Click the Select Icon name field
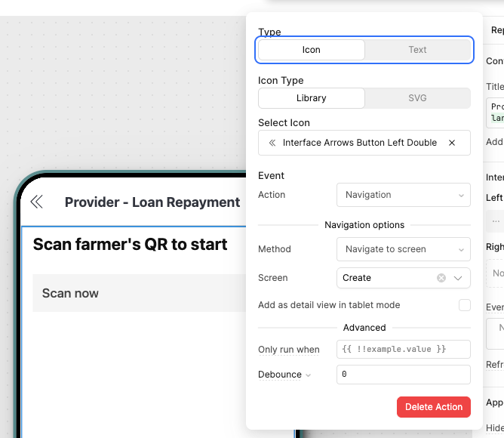This screenshot has width=504, height=438. [x=359, y=143]
